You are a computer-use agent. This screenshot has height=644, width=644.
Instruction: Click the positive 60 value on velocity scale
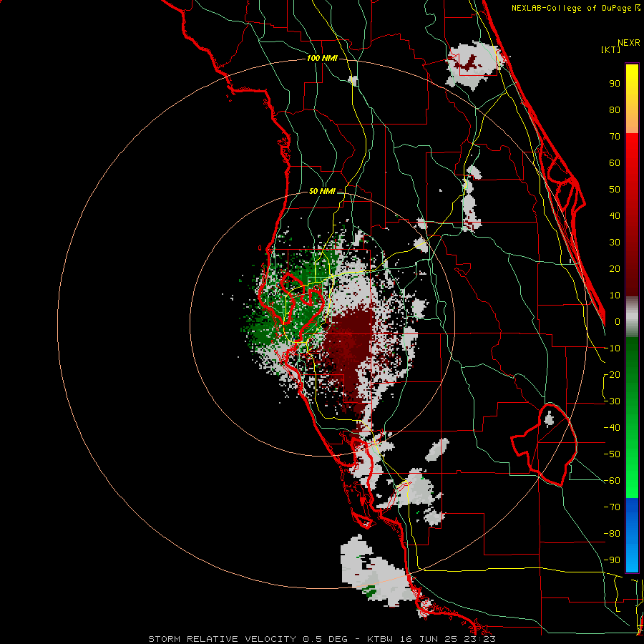point(615,163)
